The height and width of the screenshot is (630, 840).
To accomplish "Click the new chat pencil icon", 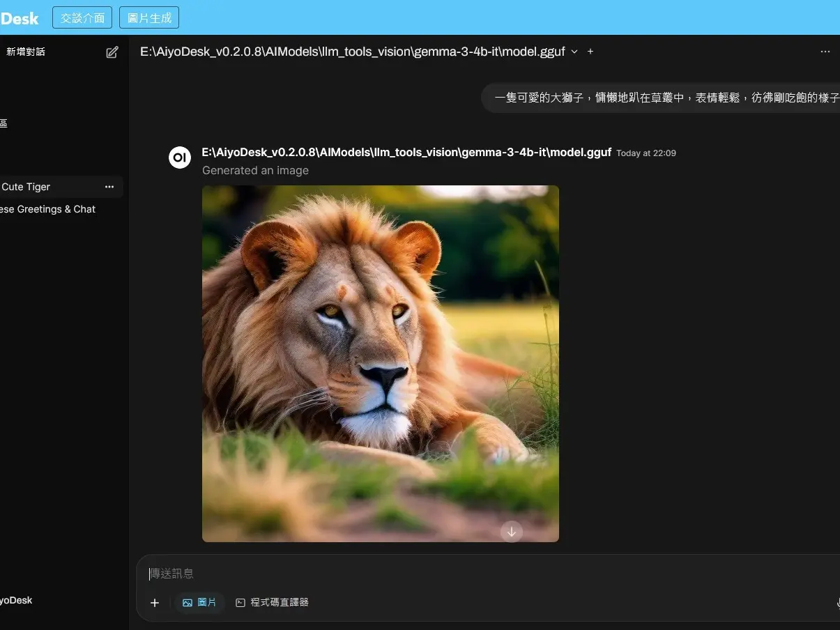I will [x=112, y=52].
